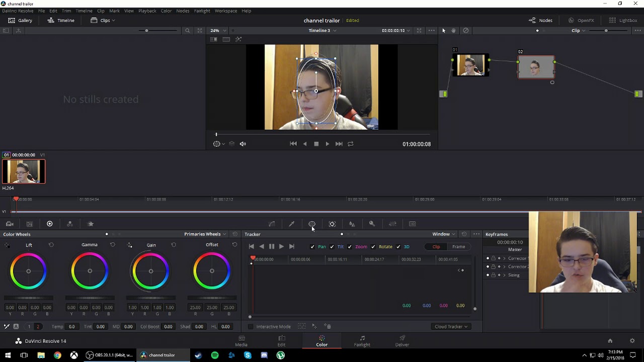Screen dimensions: 644x362
Task: Open the Power Window palette
Action: click(x=312, y=224)
